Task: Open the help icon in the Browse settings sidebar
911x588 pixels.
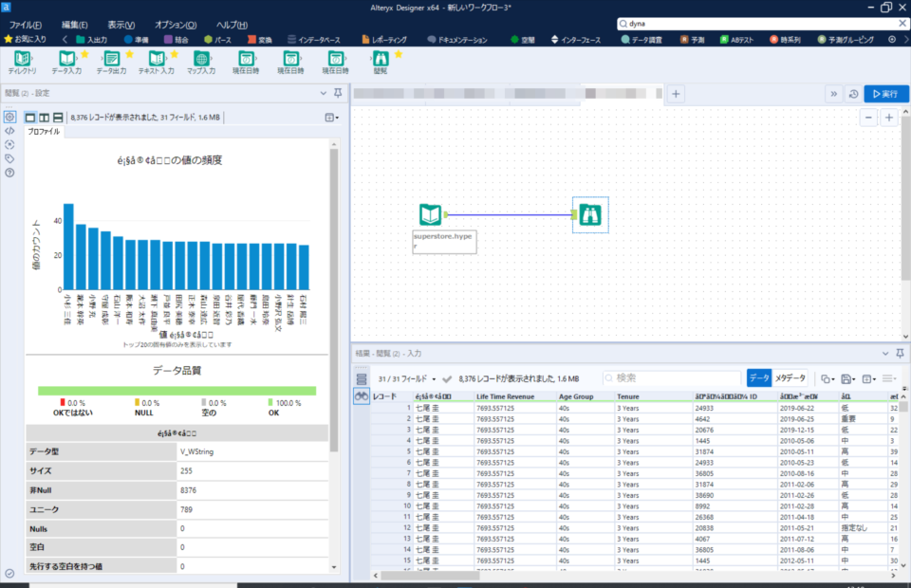Action: click(x=9, y=171)
